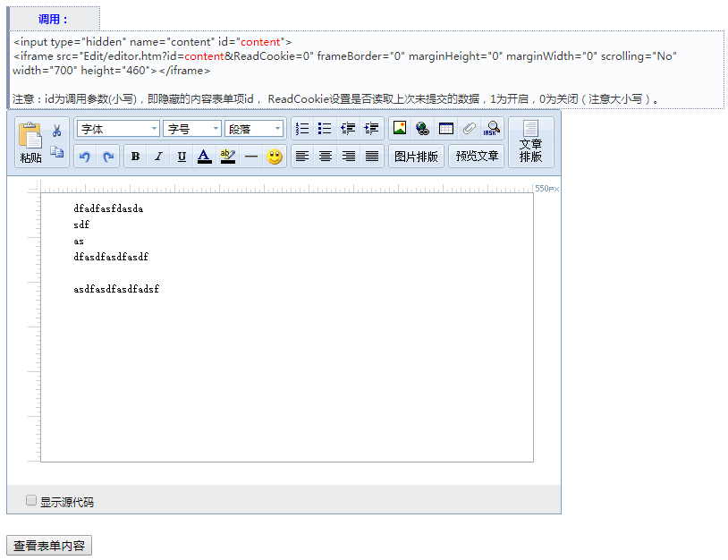728x560 pixels.
Task: Click the 预览文章 preview article button
Action: (477, 157)
